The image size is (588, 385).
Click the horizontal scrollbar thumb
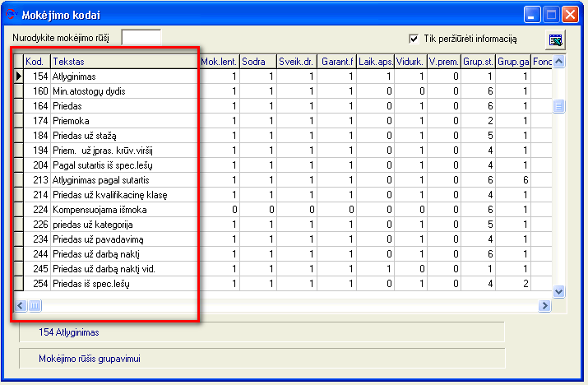(35, 306)
